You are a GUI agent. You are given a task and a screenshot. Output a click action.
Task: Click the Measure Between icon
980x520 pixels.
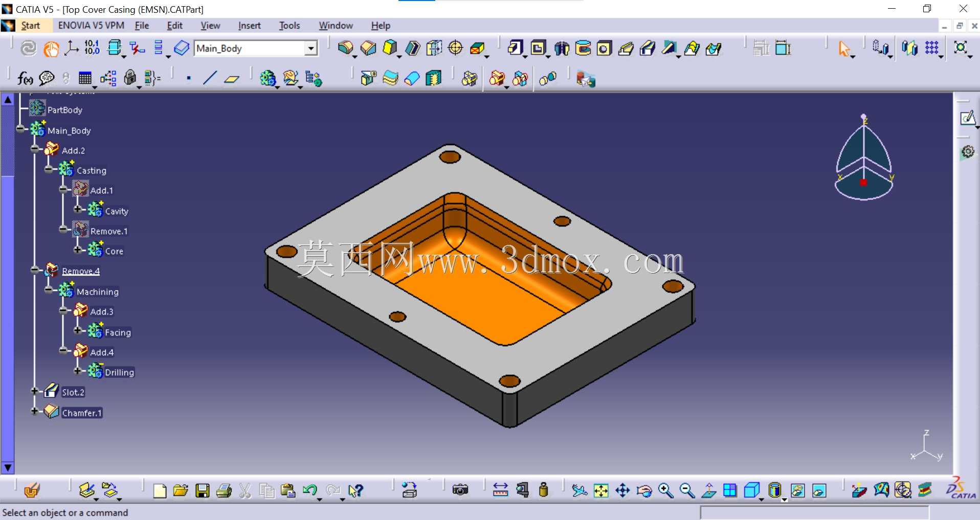[500, 490]
